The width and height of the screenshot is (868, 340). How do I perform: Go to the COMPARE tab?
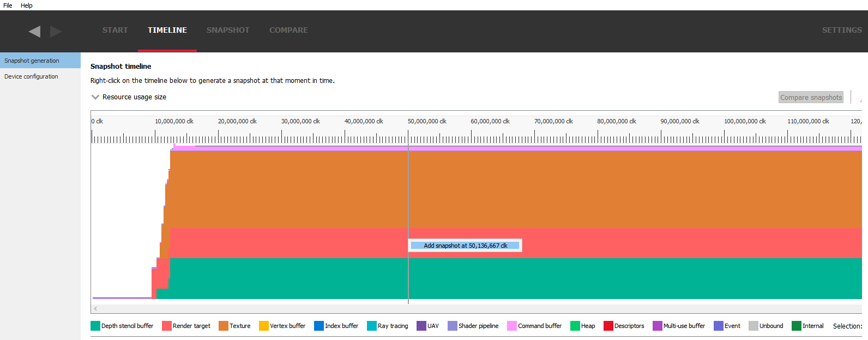[x=288, y=31]
